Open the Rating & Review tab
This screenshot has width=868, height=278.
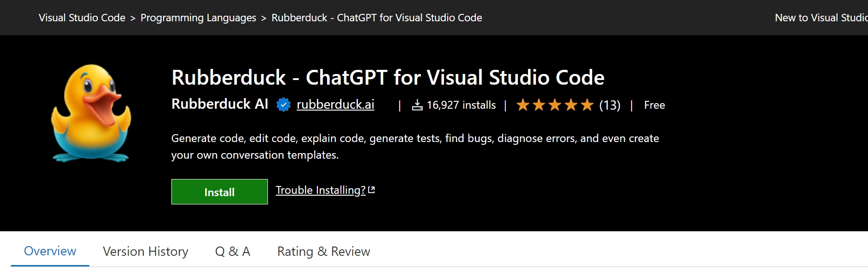click(323, 251)
